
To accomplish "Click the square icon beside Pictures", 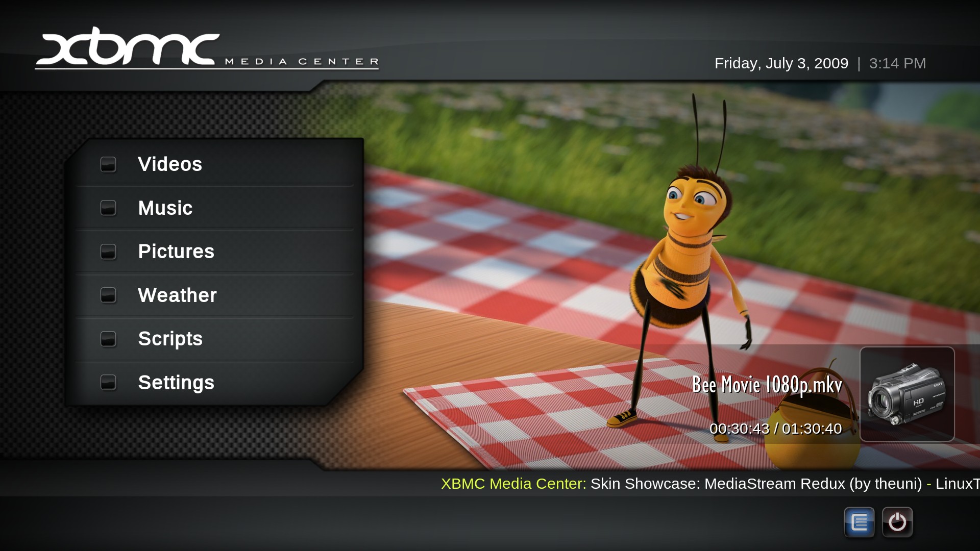I will pos(108,252).
